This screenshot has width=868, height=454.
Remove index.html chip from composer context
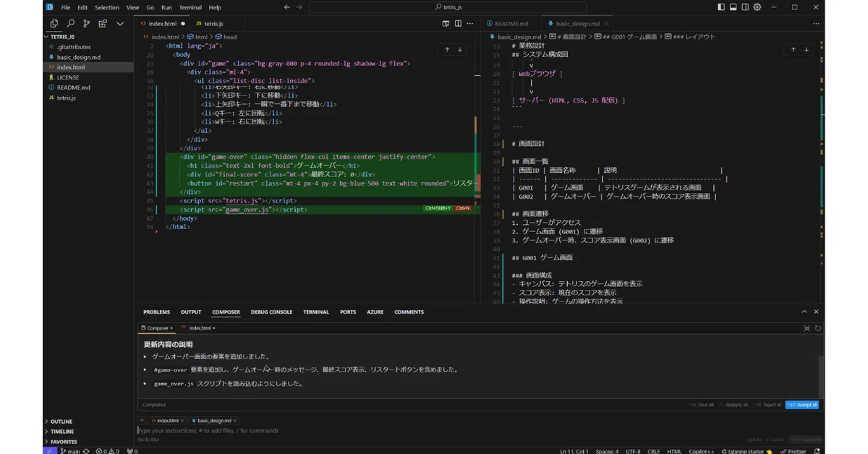click(182, 420)
